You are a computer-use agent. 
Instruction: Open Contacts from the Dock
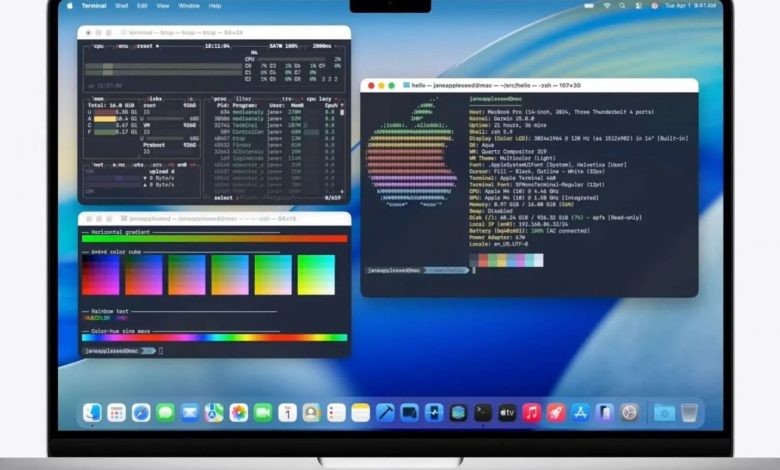tap(312, 412)
